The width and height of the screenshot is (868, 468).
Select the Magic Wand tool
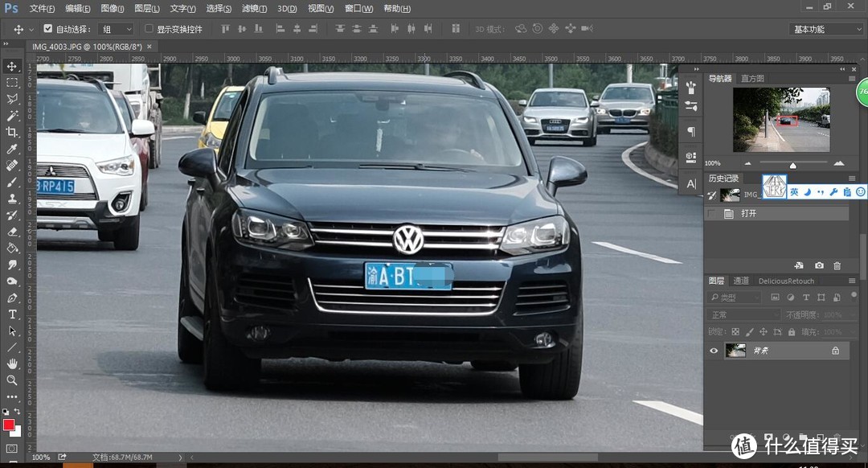coord(11,116)
